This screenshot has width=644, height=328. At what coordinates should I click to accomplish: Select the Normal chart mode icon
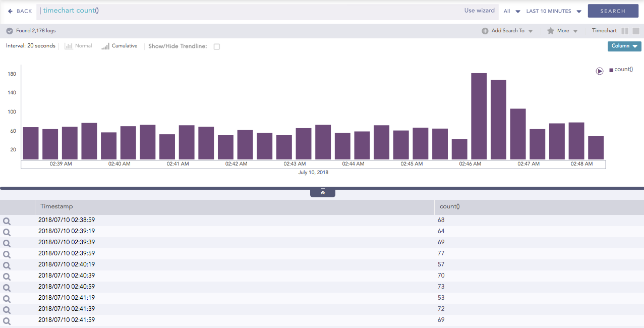pyautogui.click(x=69, y=46)
